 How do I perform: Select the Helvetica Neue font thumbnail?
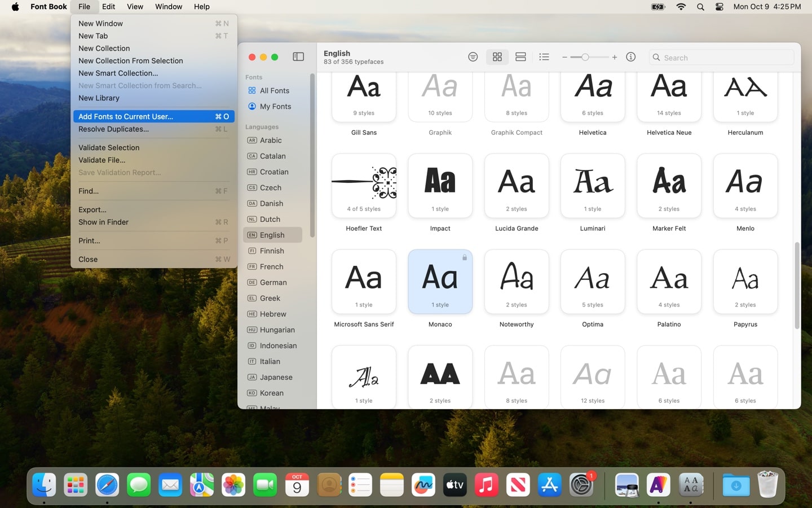[669, 96]
